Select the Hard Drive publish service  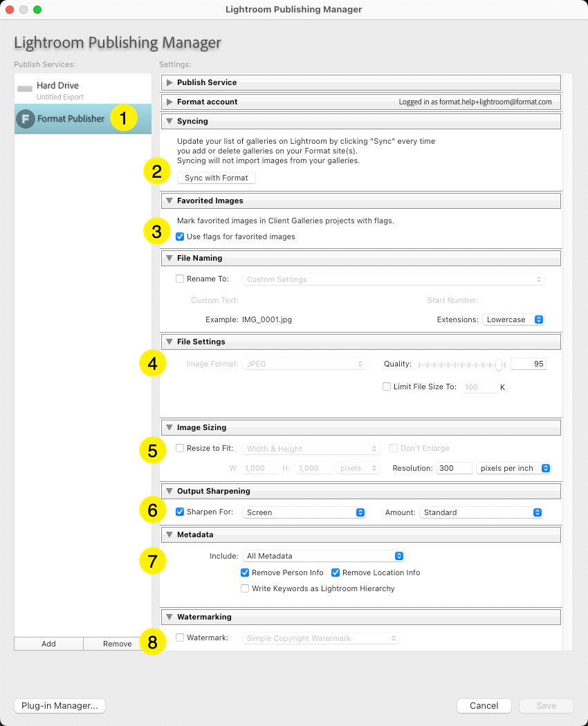[x=83, y=89]
